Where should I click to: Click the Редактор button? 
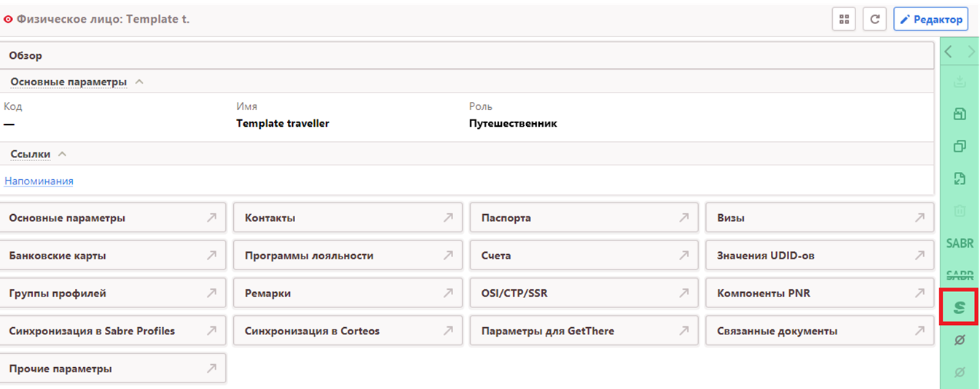[x=930, y=20]
